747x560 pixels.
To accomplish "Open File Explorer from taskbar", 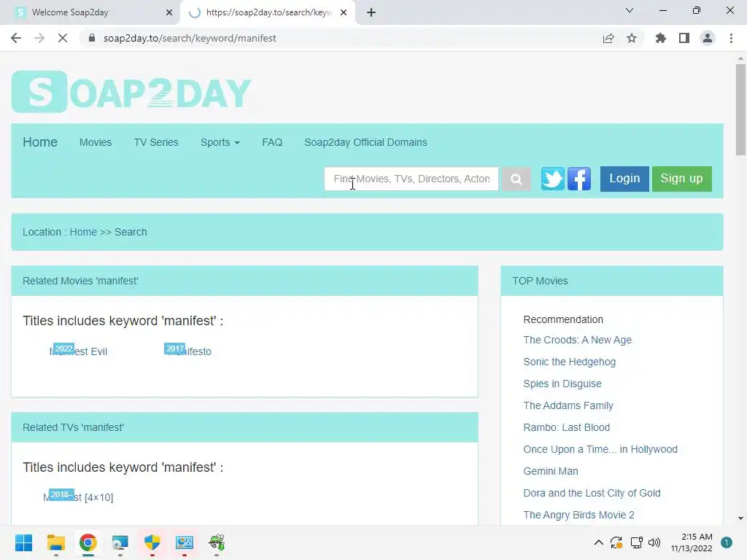I will click(x=55, y=542).
